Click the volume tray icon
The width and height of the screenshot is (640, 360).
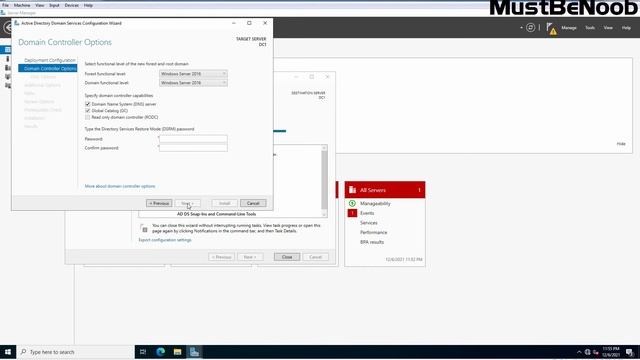(x=596, y=352)
